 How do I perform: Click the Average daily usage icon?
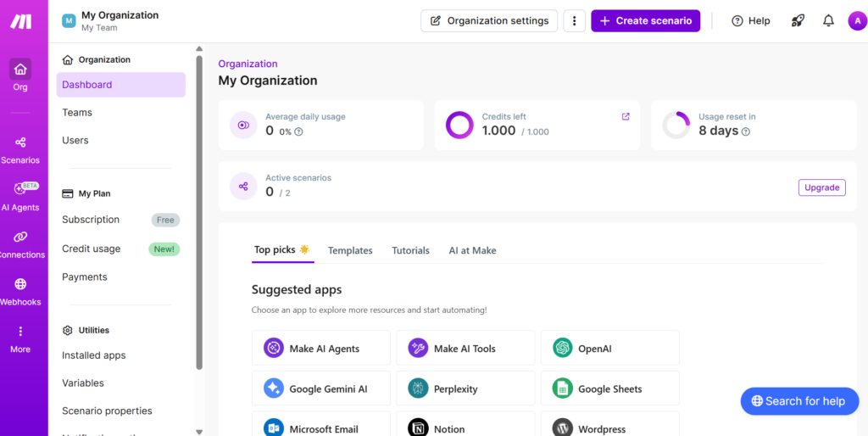click(x=243, y=126)
